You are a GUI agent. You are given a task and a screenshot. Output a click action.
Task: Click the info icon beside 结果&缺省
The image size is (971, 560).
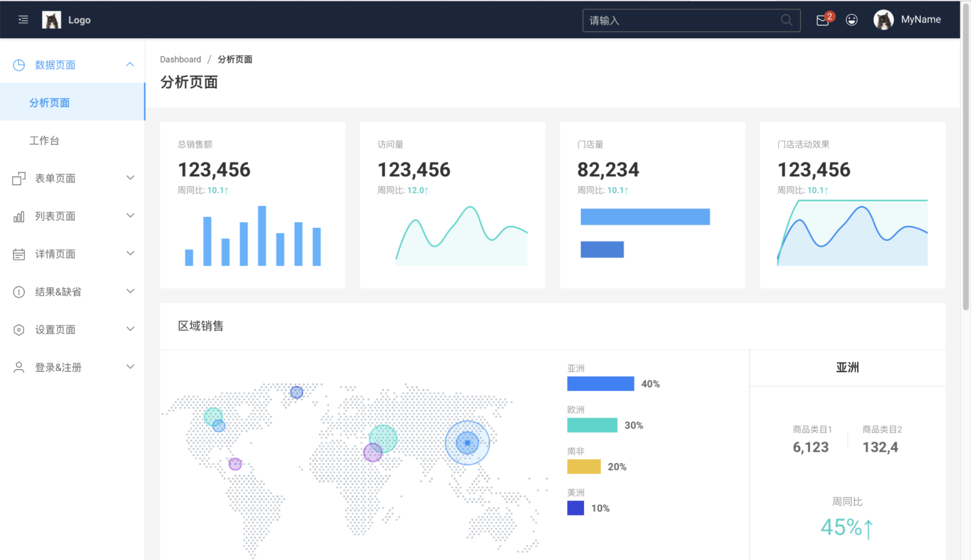pyautogui.click(x=19, y=291)
